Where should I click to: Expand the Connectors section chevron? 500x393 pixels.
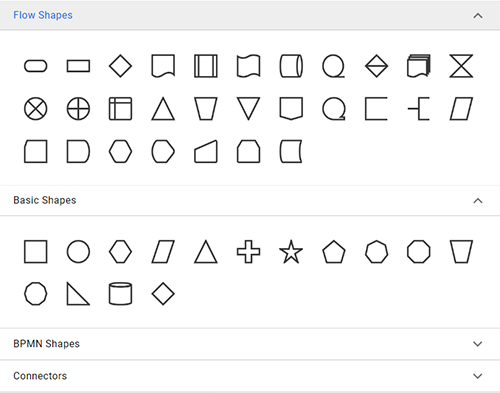[x=478, y=376]
